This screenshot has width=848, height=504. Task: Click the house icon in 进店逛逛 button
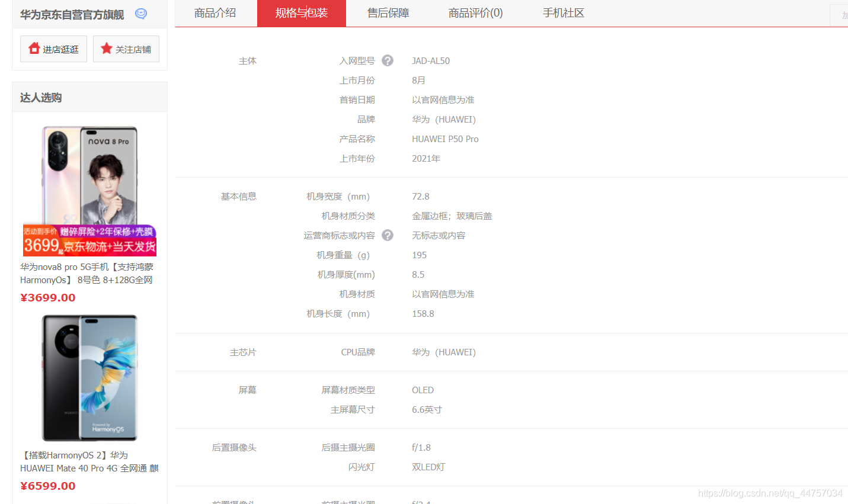tap(34, 49)
